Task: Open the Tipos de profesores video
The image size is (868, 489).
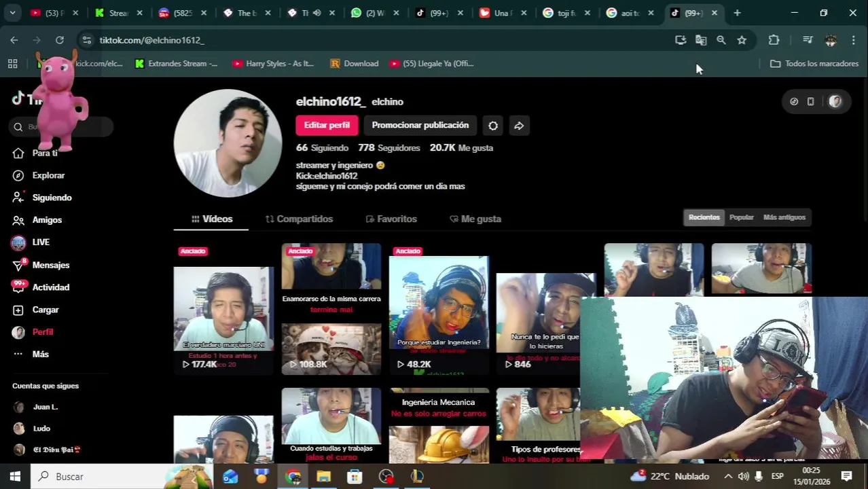Action: pos(538,426)
